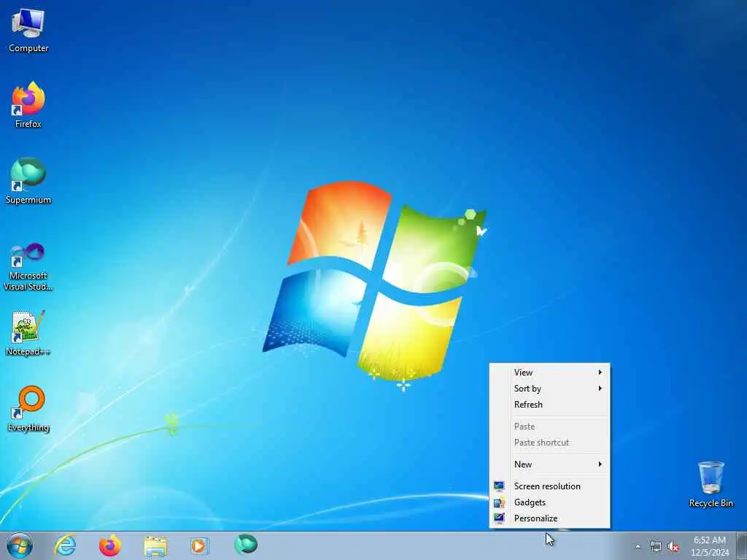The height and width of the screenshot is (560, 747).
Task: Launch Firefox from the taskbar
Action: pos(110,545)
